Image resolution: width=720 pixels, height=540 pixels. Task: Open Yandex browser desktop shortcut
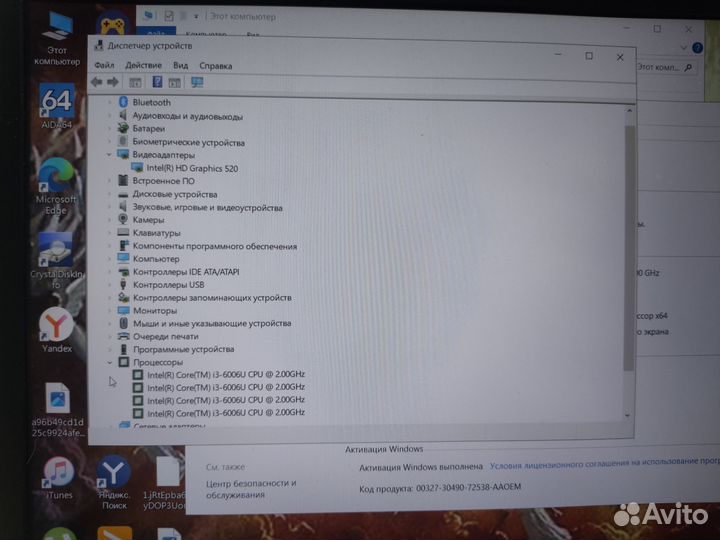pyautogui.click(x=56, y=330)
